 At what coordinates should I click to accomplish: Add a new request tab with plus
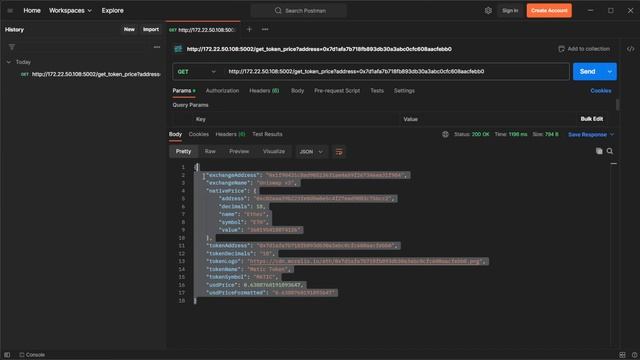tap(249, 29)
